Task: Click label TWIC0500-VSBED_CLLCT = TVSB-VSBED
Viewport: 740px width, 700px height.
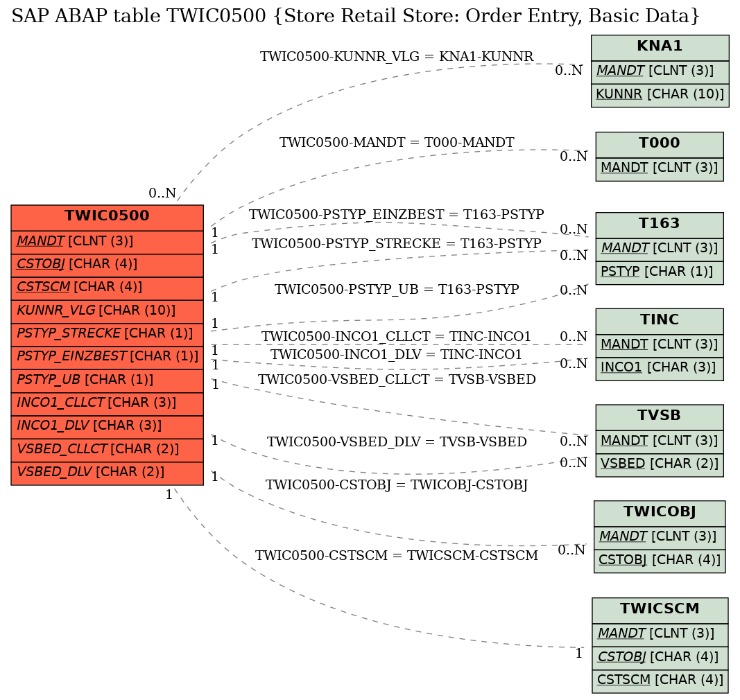Action: click(x=397, y=380)
